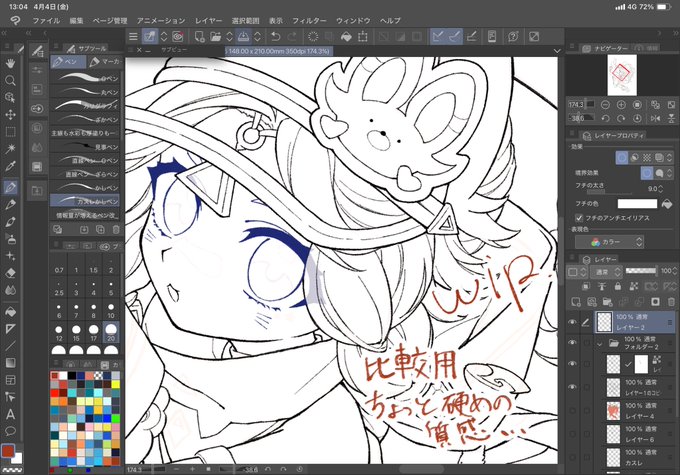Toggle visibility eye of レイヤー1のコピー
Screen dimensions: 680x475
[572, 387]
